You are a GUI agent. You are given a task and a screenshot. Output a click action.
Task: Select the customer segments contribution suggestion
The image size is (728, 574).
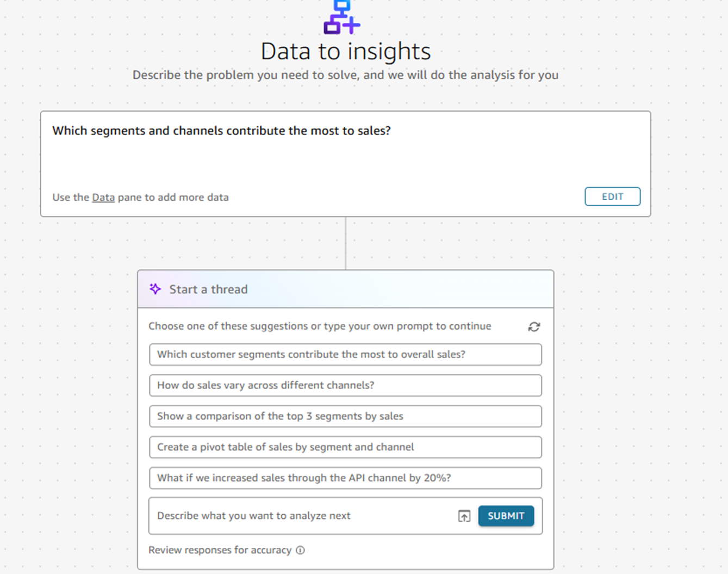click(345, 354)
